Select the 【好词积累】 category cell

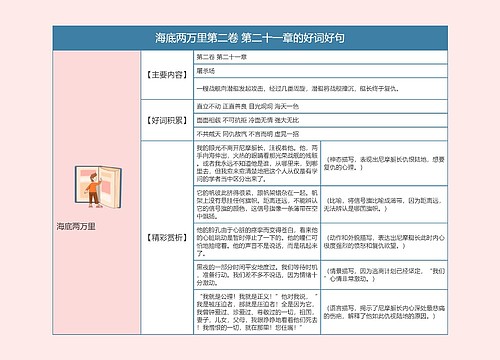point(167,120)
